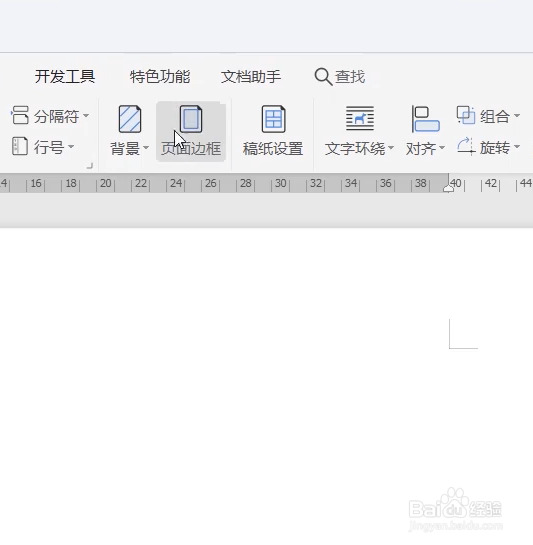Click the 行号 line numbers icon
The image size is (533, 545).
(x=20, y=146)
